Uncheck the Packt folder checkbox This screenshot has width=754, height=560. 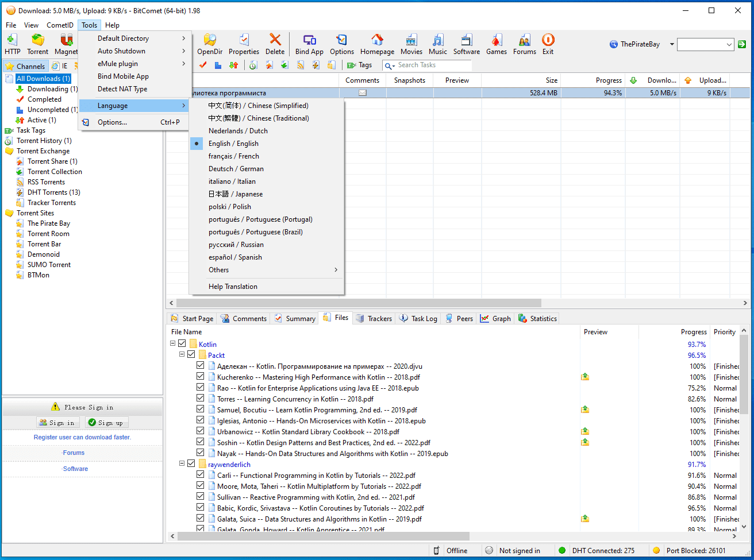tap(191, 355)
